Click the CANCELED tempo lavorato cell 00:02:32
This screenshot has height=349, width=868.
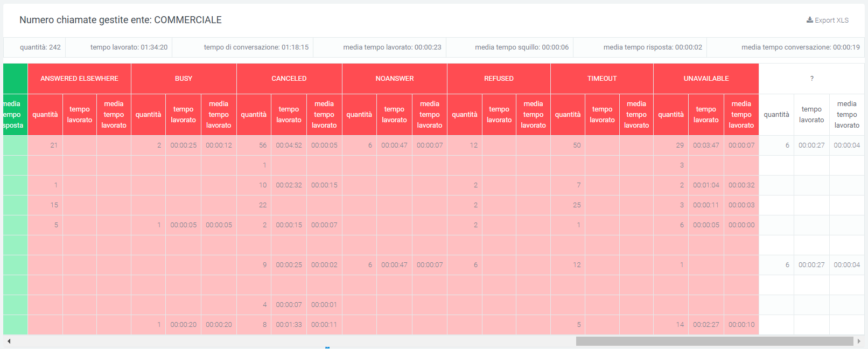289,185
